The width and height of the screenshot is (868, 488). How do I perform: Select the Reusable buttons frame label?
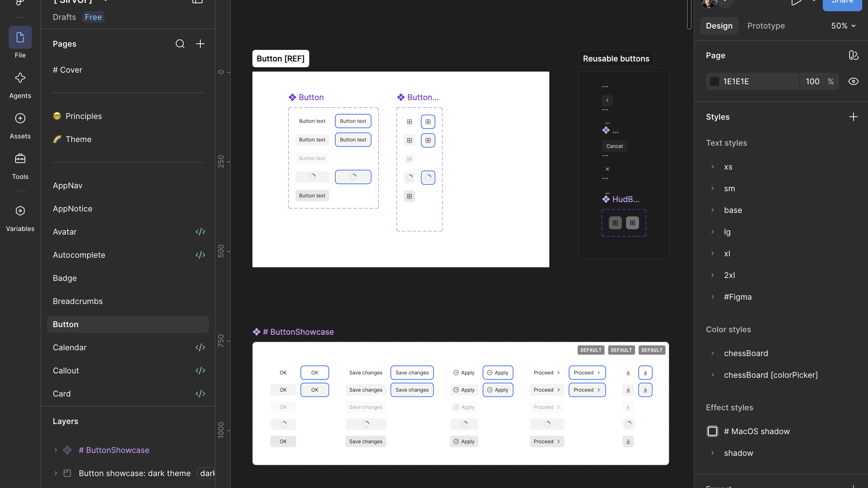[616, 59]
